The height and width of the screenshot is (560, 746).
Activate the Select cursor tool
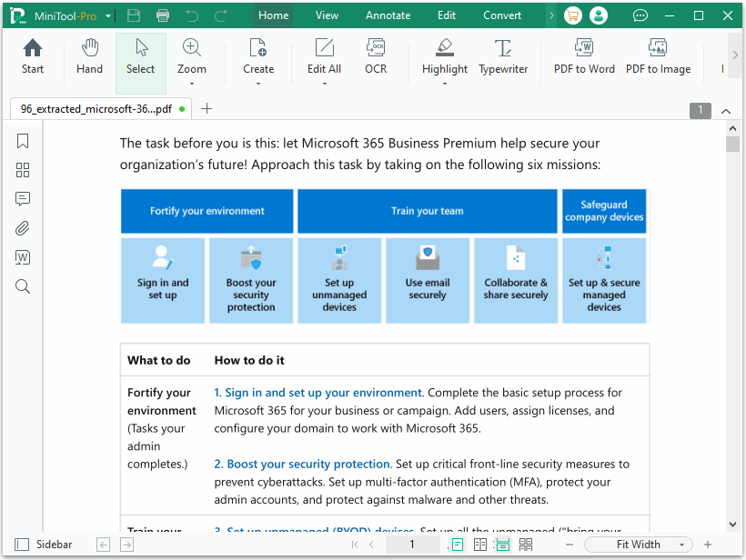click(141, 63)
